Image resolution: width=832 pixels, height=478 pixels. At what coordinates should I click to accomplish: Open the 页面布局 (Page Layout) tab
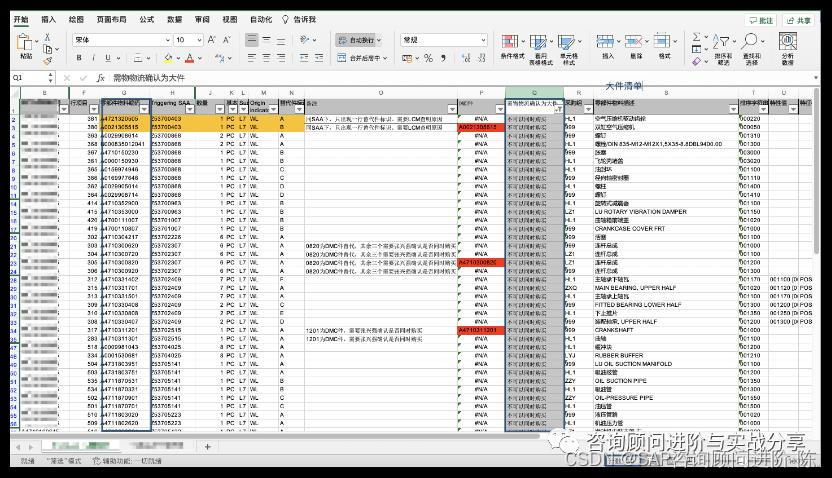(x=111, y=19)
